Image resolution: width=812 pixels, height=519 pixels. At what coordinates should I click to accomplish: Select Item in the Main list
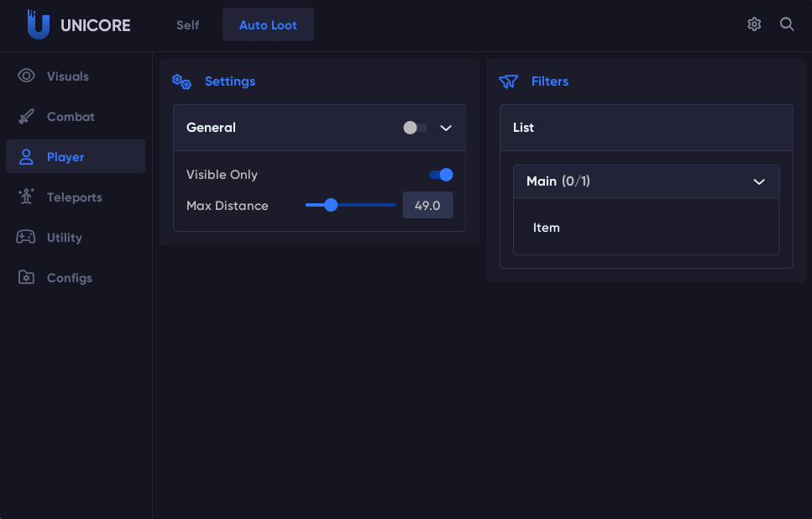(x=547, y=228)
